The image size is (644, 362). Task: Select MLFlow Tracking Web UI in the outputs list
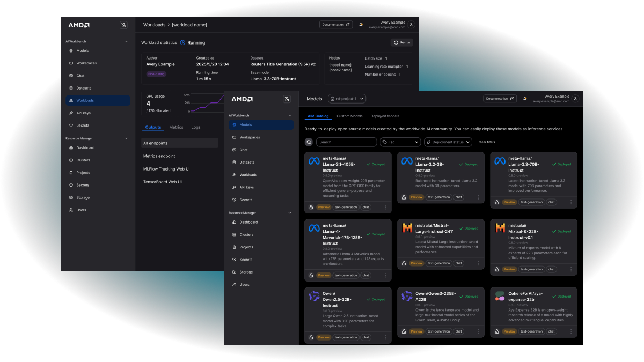click(x=166, y=169)
